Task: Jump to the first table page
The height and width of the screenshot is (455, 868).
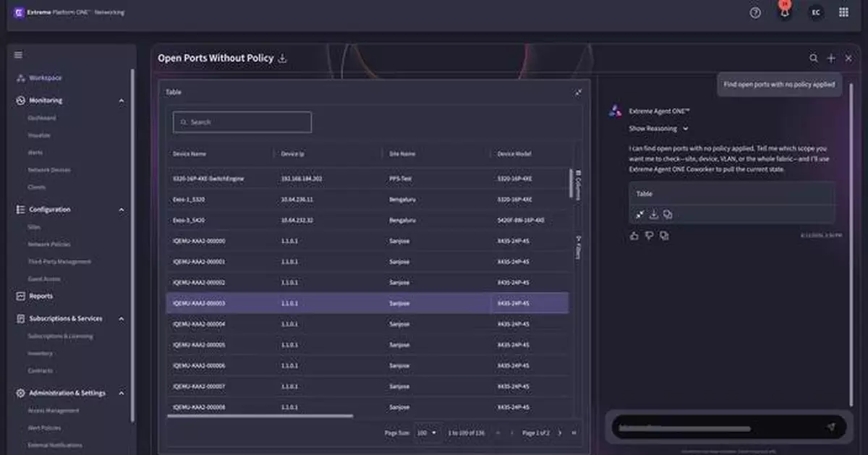Action: (x=498, y=433)
